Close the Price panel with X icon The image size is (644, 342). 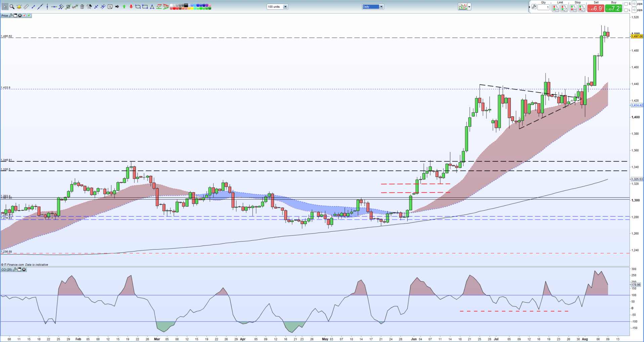pyautogui.click(x=20, y=15)
